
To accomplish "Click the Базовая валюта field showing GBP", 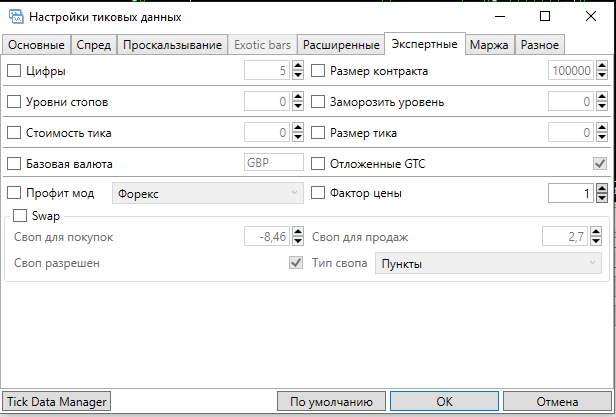I will 274,162.
